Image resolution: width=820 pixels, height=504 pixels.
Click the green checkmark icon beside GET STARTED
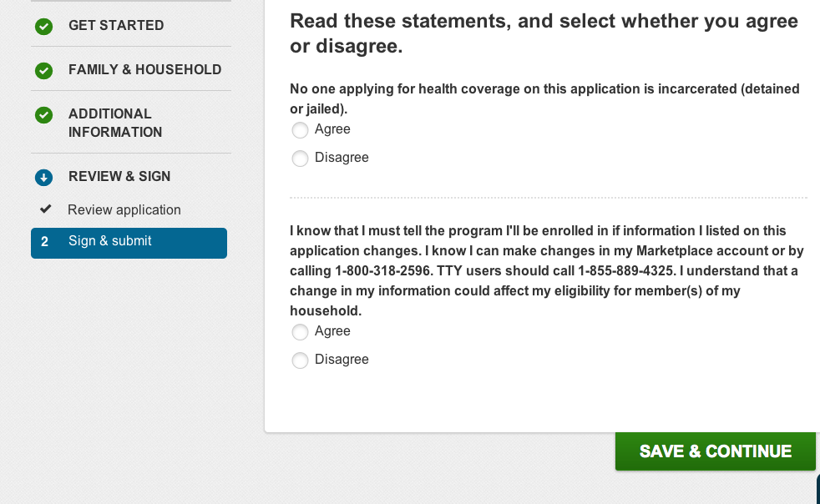44,26
